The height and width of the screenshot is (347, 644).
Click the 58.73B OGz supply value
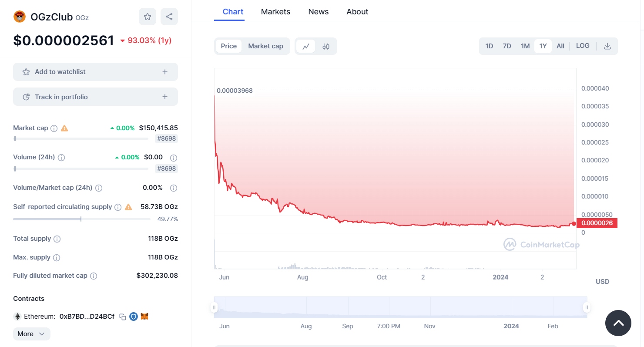159,207
